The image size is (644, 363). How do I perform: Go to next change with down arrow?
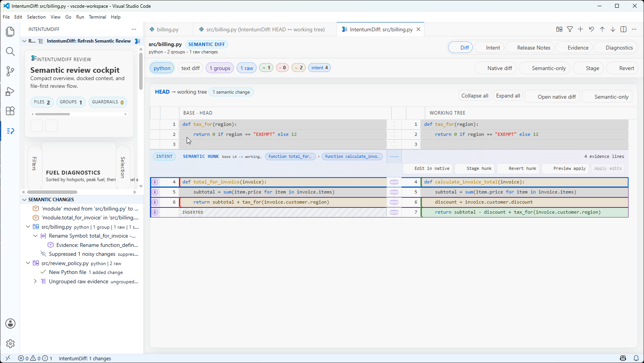pyautogui.click(x=613, y=29)
